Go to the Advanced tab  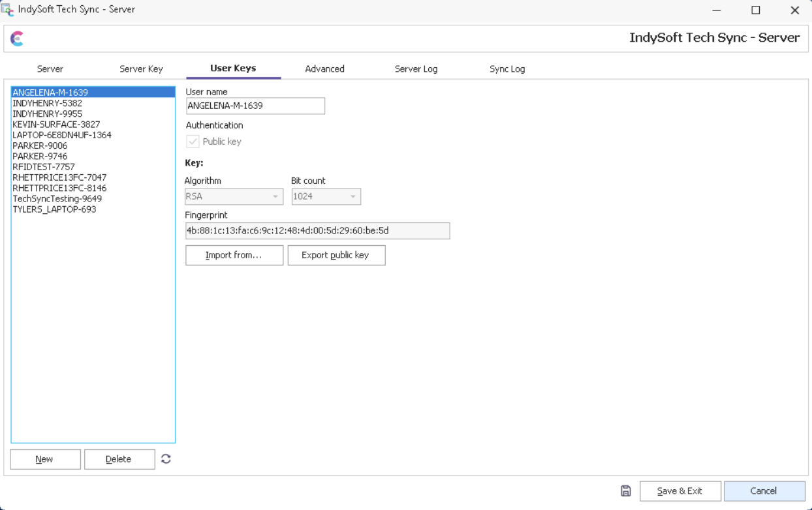(x=324, y=68)
